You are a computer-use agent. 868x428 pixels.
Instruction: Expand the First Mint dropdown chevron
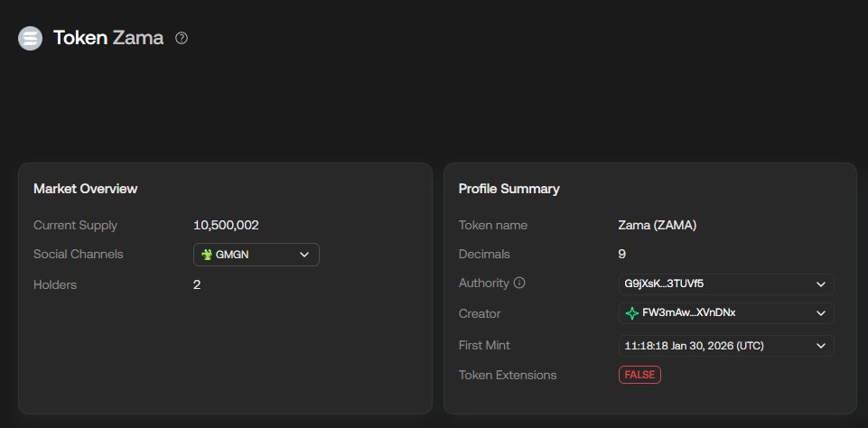pos(820,346)
